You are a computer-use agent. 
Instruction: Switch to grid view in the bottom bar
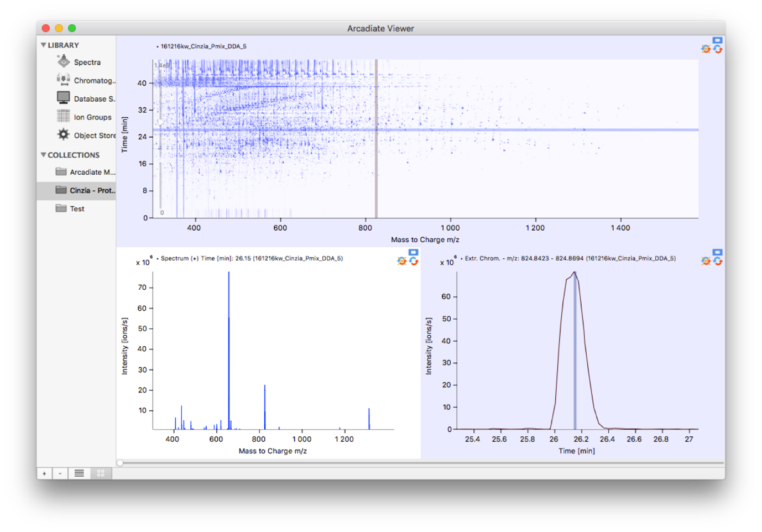click(x=101, y=473)
